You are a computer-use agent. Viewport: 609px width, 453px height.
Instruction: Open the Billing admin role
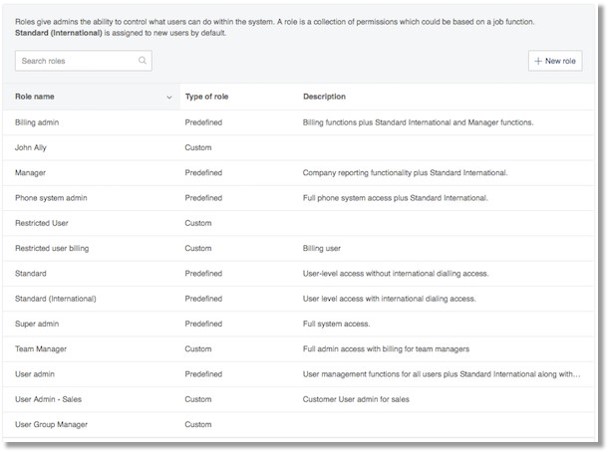(x=37, y=122)
